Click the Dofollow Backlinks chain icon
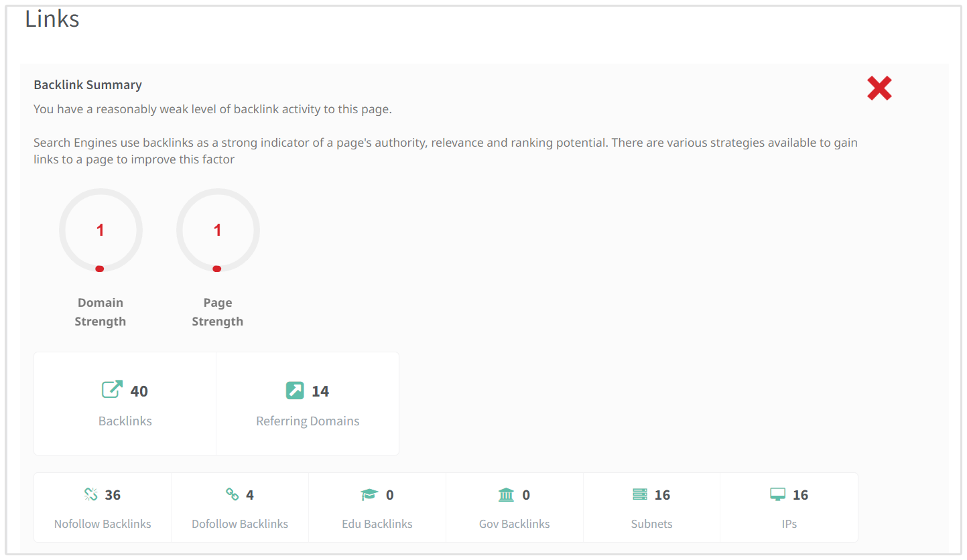The image size is (967, 560). coord(232,494)
